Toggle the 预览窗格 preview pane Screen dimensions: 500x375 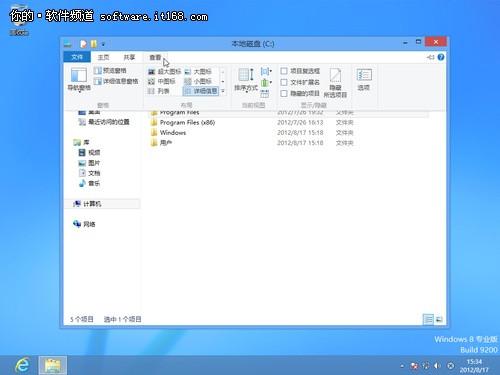pyautogui.click(x=110, y=71)
